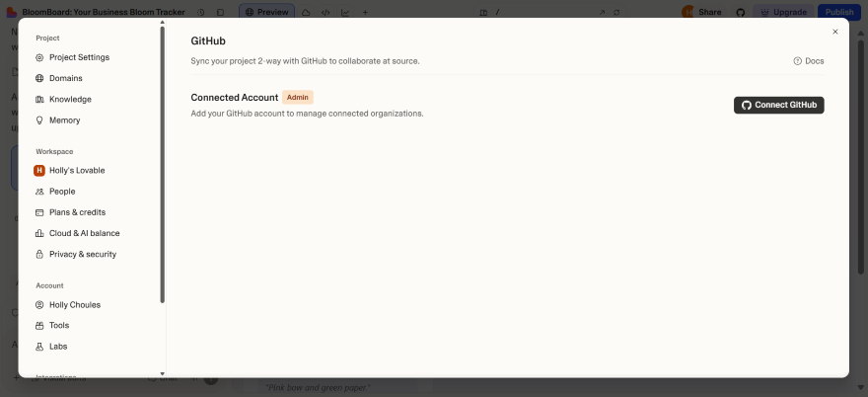
Task: Click the Connect GitHub button
Action: 779,106
